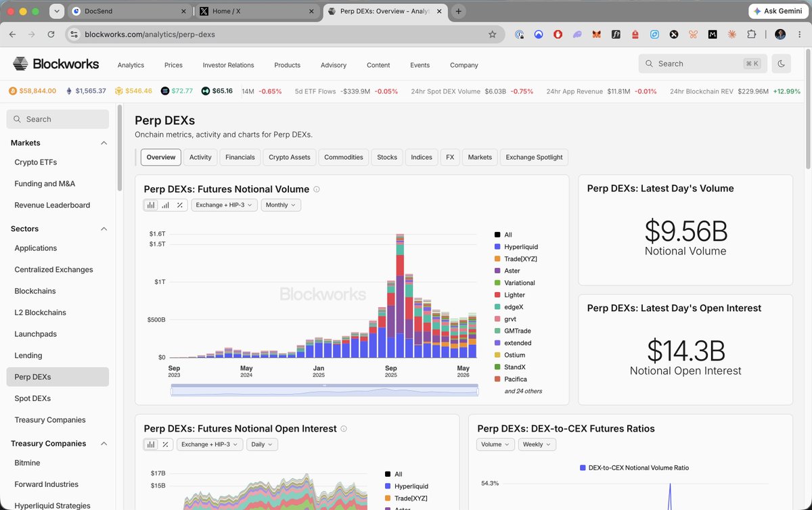The image size is (812, 510).
Task: Show info tooltip for Futures Notional Open Interest
Action: click(344, 429)
